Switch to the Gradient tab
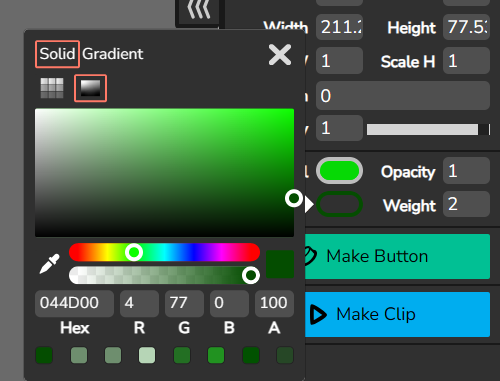Image resolution: width=500 pixels, height=381 pixels. tap(113, 54)
